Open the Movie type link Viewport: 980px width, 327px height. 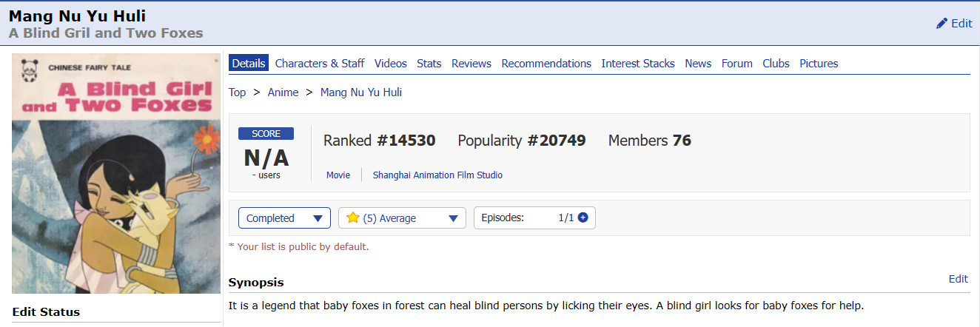click(338, 175)
